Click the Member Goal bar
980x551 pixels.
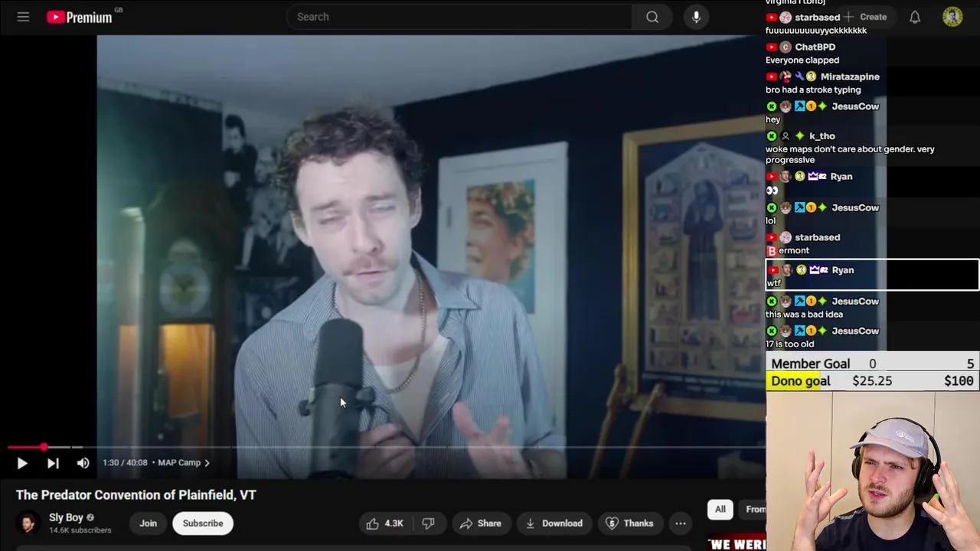[872, 364]
